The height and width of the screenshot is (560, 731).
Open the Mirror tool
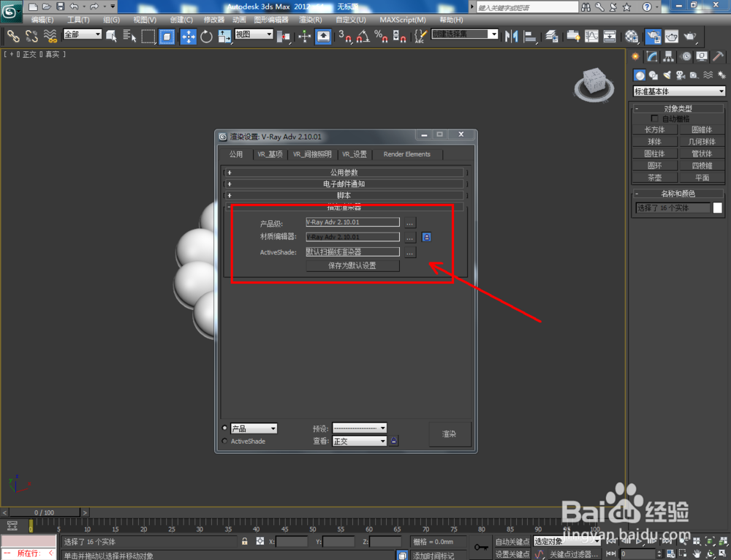[x=511, y=36]
